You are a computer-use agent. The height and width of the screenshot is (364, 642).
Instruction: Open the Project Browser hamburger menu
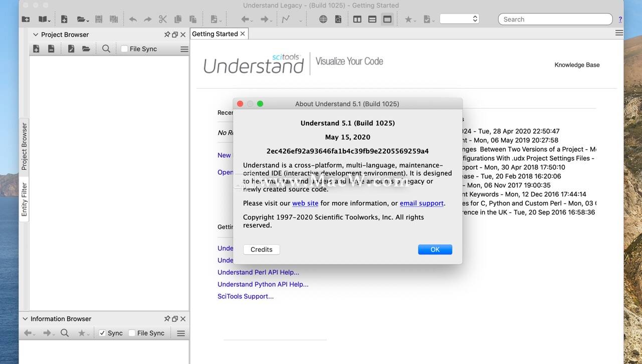click(184, 49)
